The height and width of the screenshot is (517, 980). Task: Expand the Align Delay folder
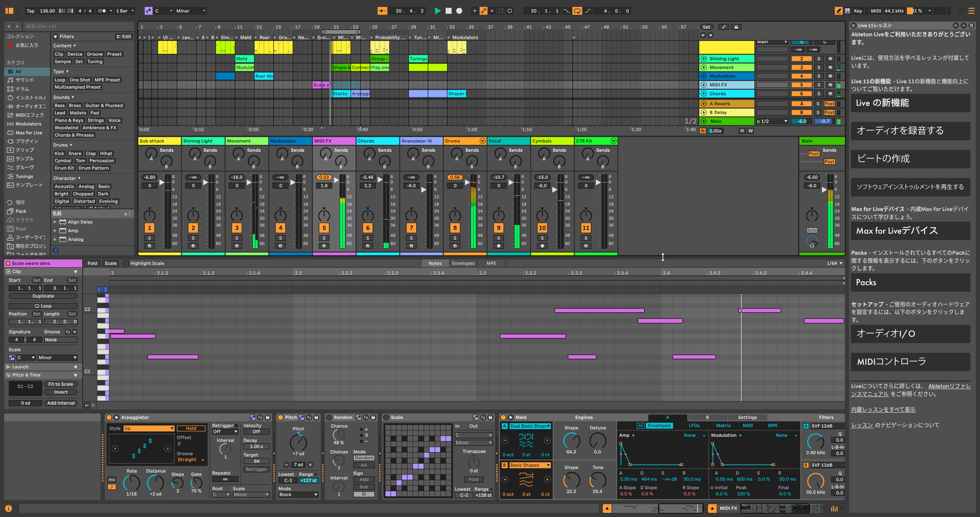tap(55, 222)
